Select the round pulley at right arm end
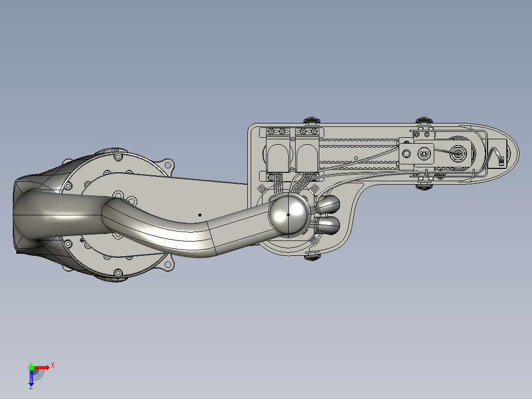 click(x=458, y=154)
